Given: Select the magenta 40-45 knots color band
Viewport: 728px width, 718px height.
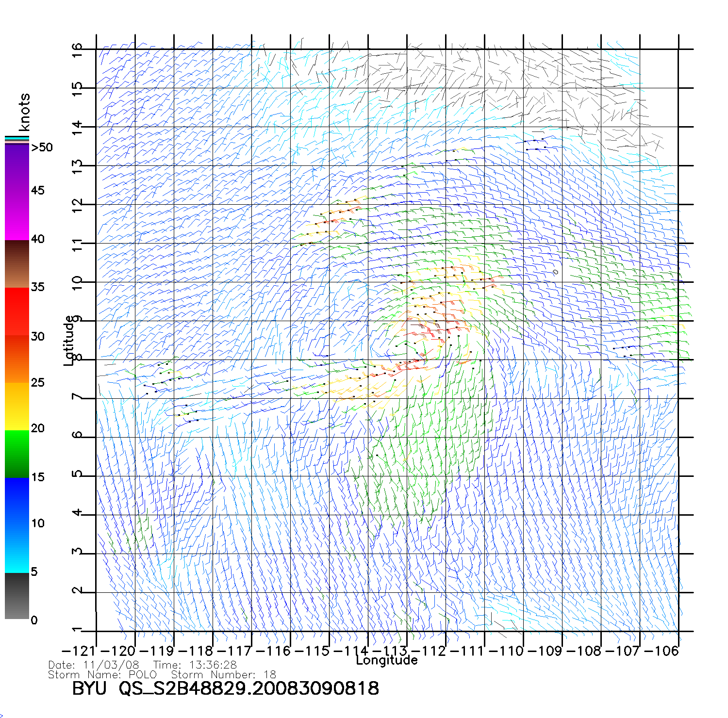Looking at the screenshot, I should pyautogui.click(x=17, y=215).
